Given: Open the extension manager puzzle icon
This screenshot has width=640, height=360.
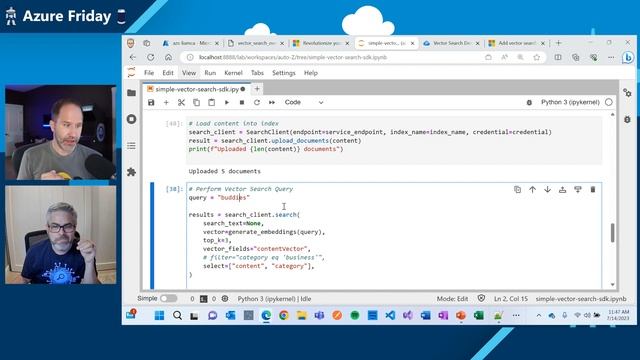Looking at the screenshot, I should point(131,172).
